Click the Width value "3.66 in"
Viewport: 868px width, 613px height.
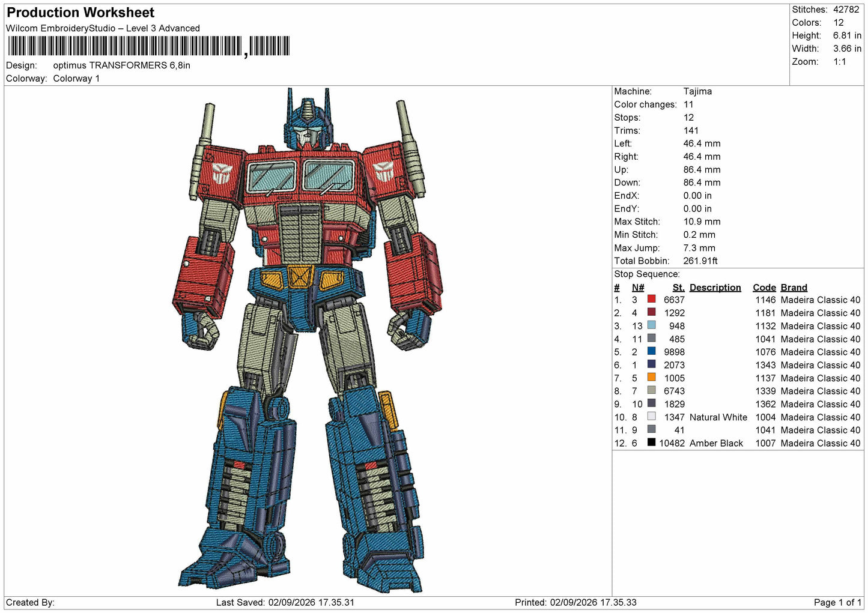847,49
